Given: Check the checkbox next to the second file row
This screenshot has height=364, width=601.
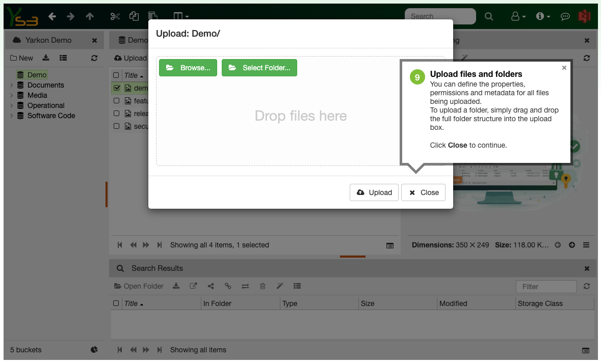Looking at the screenshot, I should [116, 101].
